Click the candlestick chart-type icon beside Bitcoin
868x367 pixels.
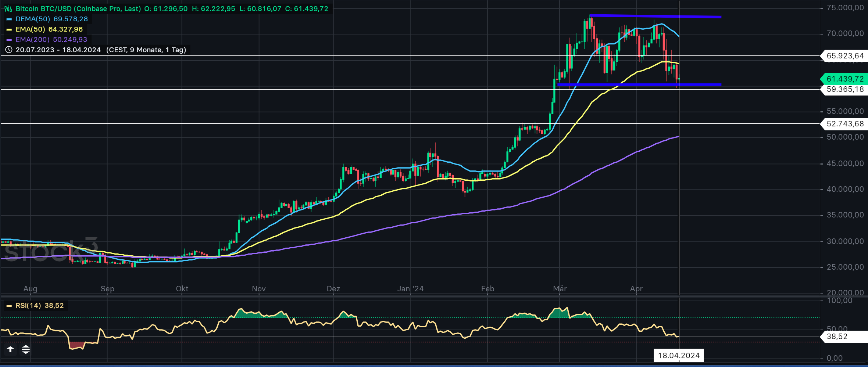coord(8,8)
